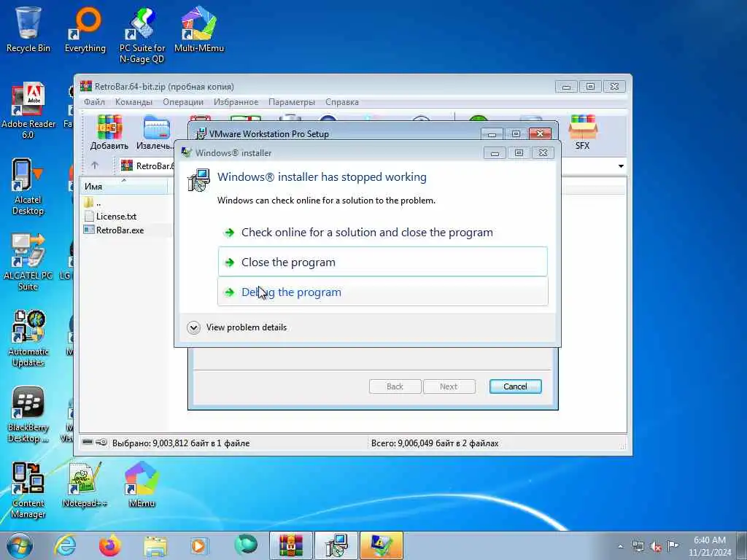Open the ALCATEL PC Suite shortcut

[x=28, y=262]
